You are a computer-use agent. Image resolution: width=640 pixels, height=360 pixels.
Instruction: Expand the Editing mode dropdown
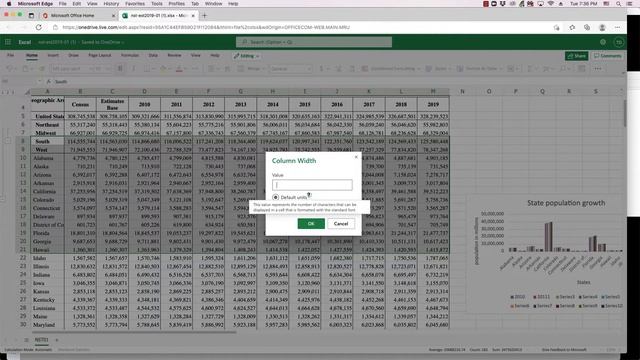258,56
